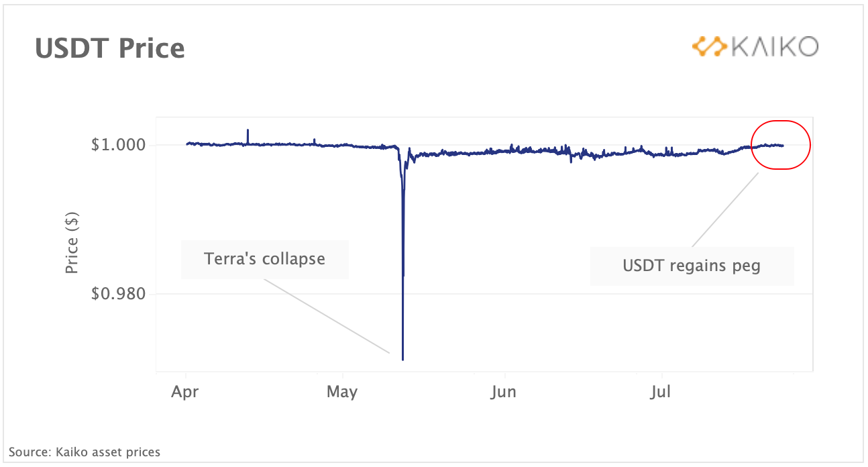Image resolution: width=868 pixels, height=467 pixels.
Task: Click the Jun x-axis label
Action: pyautogui.click(x=503, y=391)
